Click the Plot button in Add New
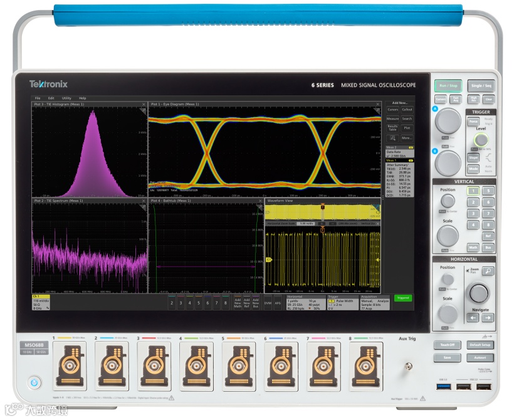Viewport: 514px width, 420px height. pos(407,128)
